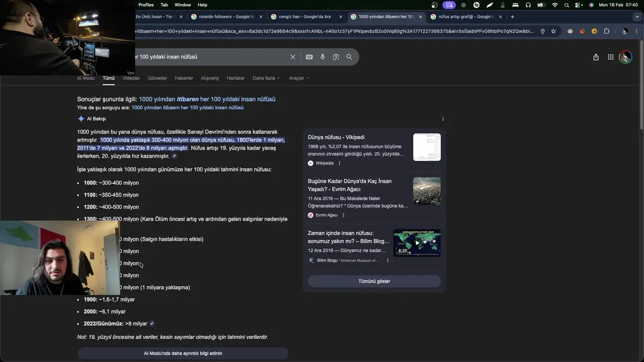Expand the Araçlar dropdown
Image resolution: width=644 pixels, height=362 pixels.
(x=299, y=78)
